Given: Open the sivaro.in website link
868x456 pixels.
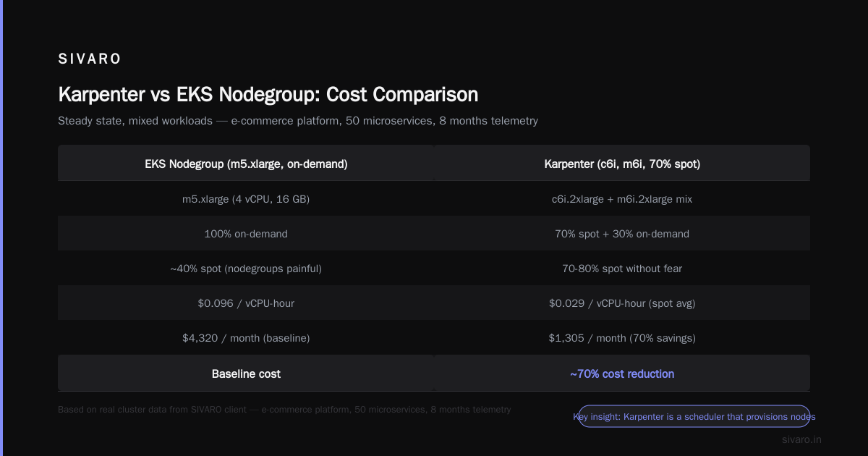Looking at the screenshot, I should pyautogui.click(x=801, y=439).
